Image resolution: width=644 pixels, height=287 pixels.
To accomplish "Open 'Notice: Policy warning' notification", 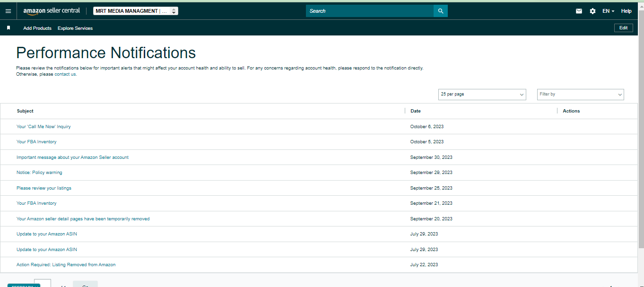I will click(39, 173).
